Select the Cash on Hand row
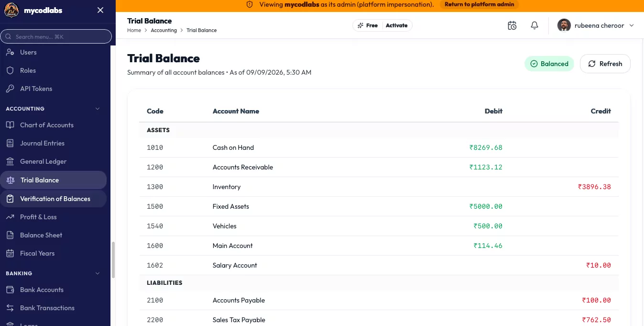 379,147
